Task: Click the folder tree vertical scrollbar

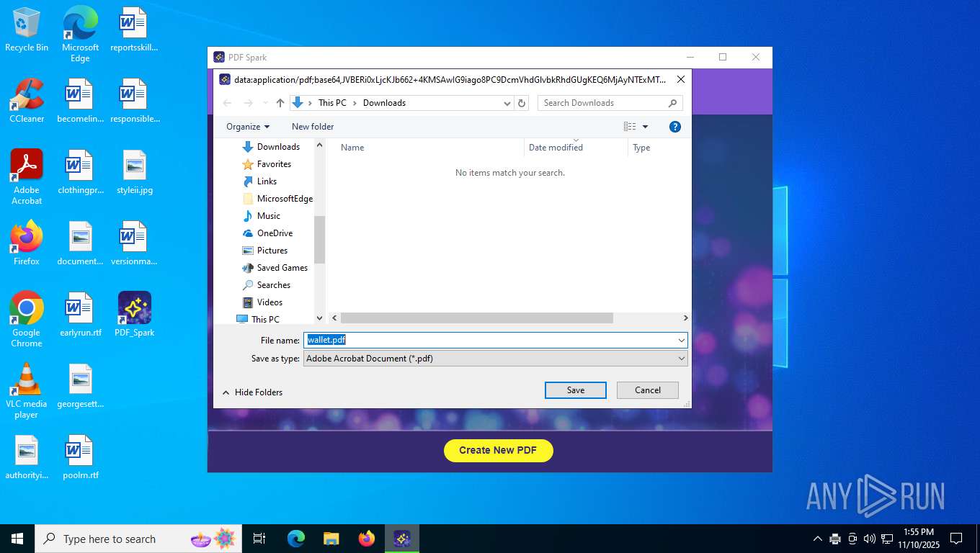Action: coord(319,240)
